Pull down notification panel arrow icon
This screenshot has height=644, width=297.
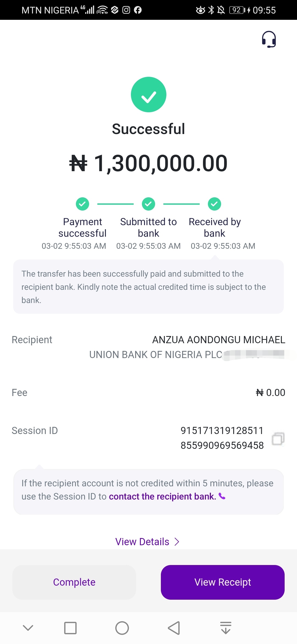click(x=226, y=628)
